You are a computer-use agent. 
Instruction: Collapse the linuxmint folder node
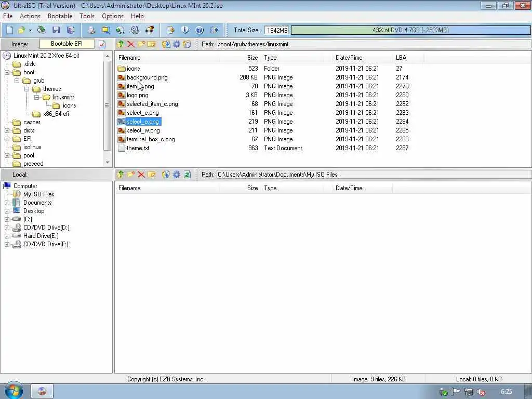pyautogui.click(x=37, y=97)
